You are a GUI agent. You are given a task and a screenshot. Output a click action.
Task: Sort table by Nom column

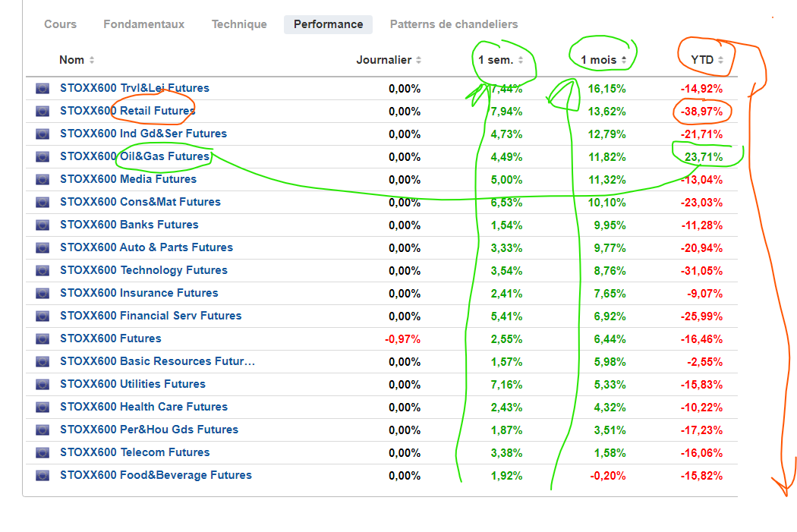click(x=77, y=60)
